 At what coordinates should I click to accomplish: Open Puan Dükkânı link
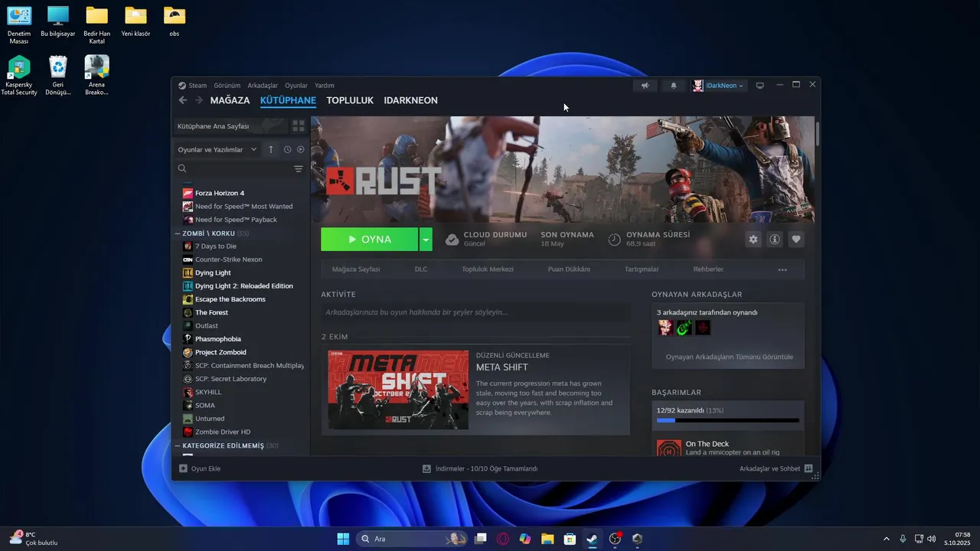coord(569,269)
